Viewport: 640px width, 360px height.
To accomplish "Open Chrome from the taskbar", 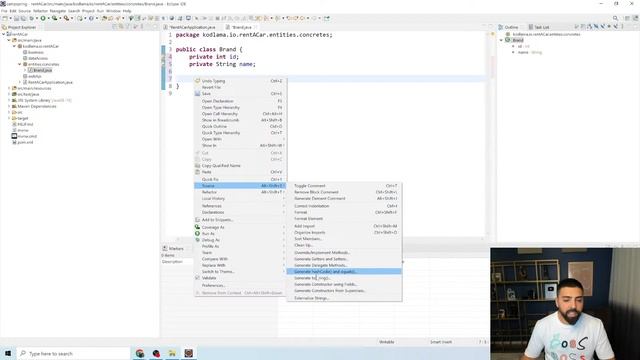I will coord(140,353).
